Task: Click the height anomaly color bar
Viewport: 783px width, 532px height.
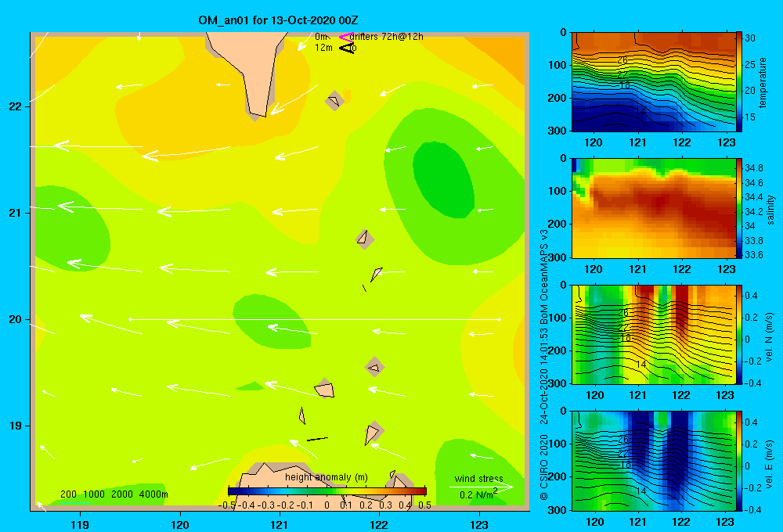Action: pyautogui.click(x=327, y=491)
